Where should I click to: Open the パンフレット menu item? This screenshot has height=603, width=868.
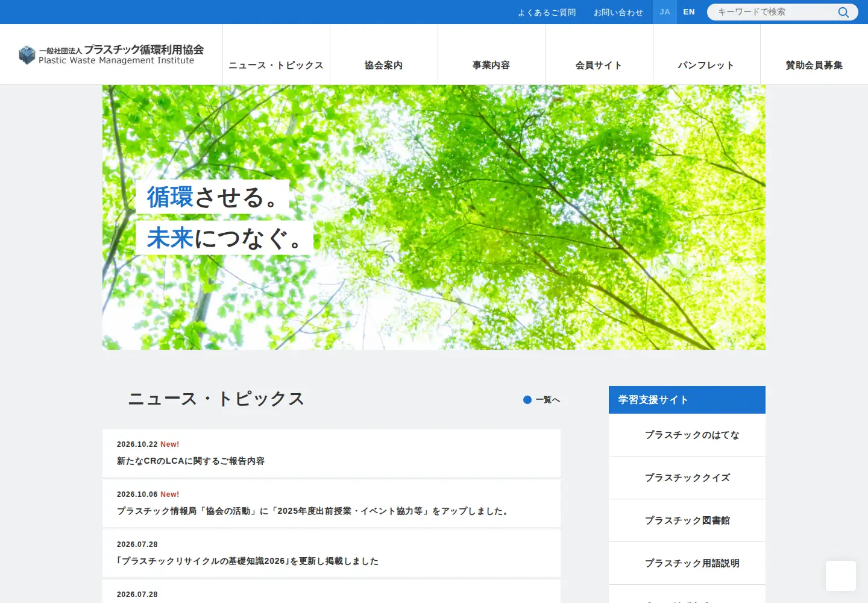tap(706, 55)
